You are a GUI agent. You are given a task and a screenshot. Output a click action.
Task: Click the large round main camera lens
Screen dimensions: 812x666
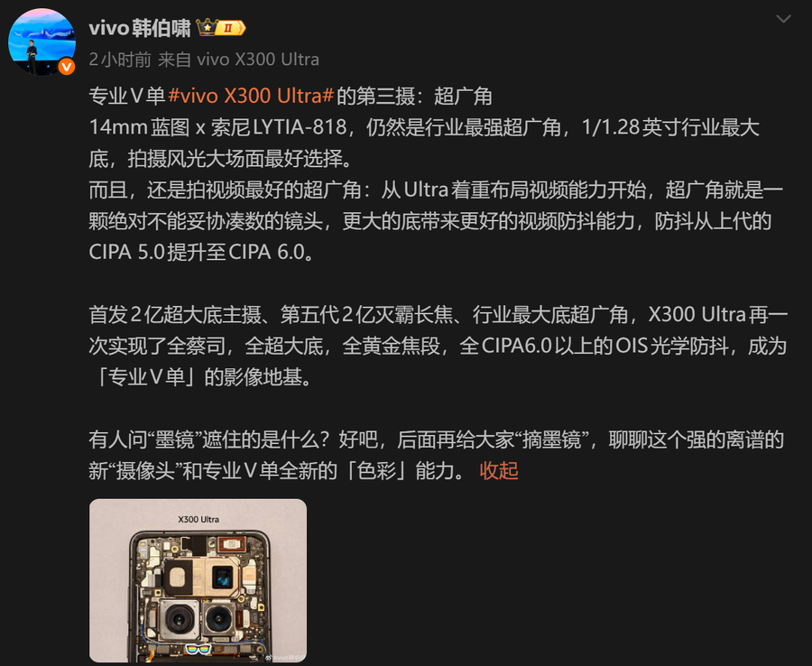click(x=179, y=618)
